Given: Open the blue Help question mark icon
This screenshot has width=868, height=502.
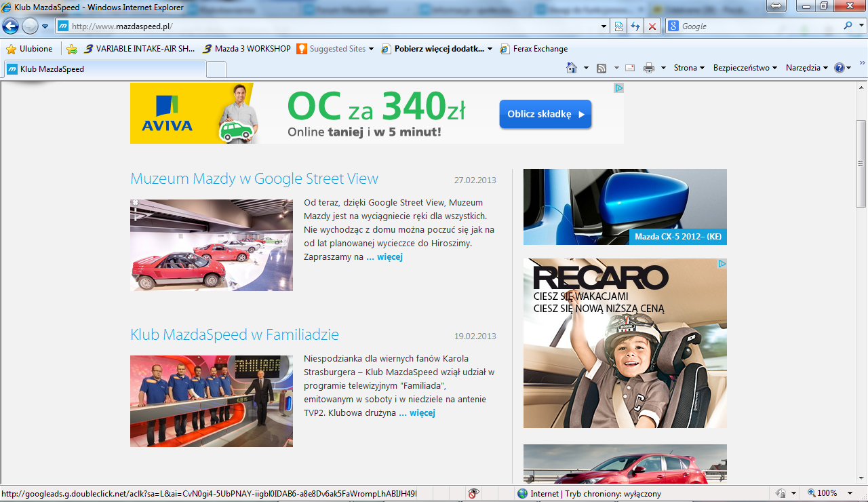Looking at the screenshot, I should pos(840,68).
